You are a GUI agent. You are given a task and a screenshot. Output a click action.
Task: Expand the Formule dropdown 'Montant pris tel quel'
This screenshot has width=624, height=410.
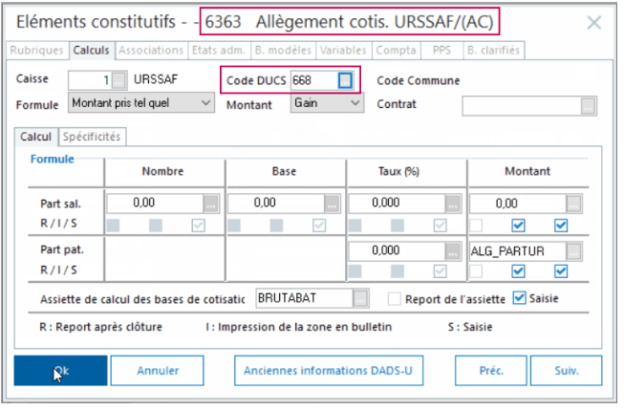(141, 103)
